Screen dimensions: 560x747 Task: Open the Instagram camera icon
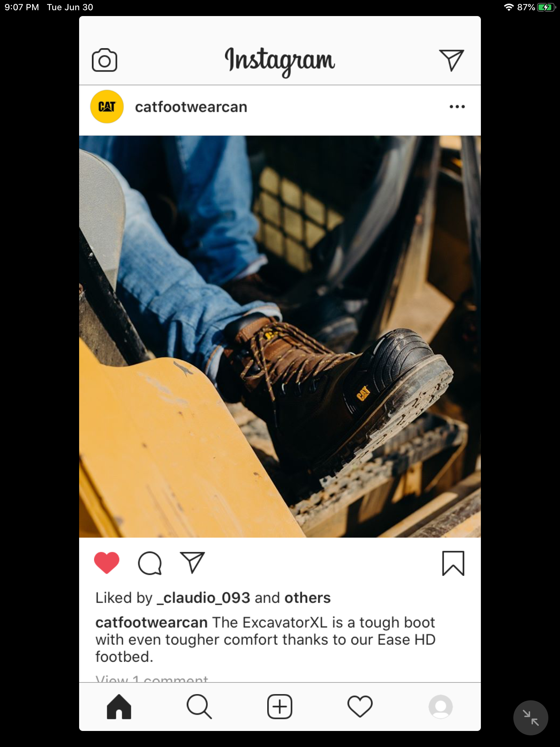pos(104,60)
